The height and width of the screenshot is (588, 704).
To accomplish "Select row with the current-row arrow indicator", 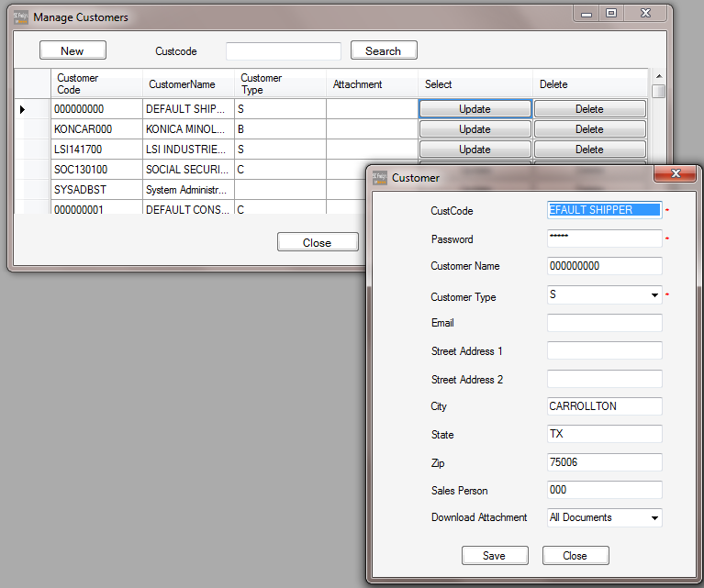I will (32, 109).
